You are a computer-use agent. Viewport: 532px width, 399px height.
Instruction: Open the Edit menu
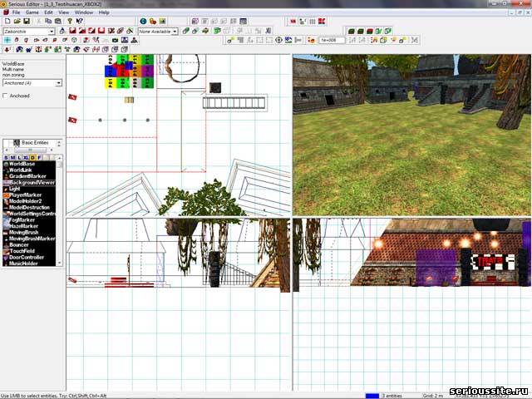48,12
